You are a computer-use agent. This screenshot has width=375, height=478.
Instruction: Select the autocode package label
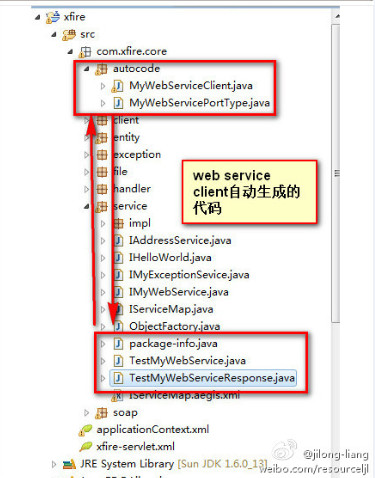tap(136, 69)
